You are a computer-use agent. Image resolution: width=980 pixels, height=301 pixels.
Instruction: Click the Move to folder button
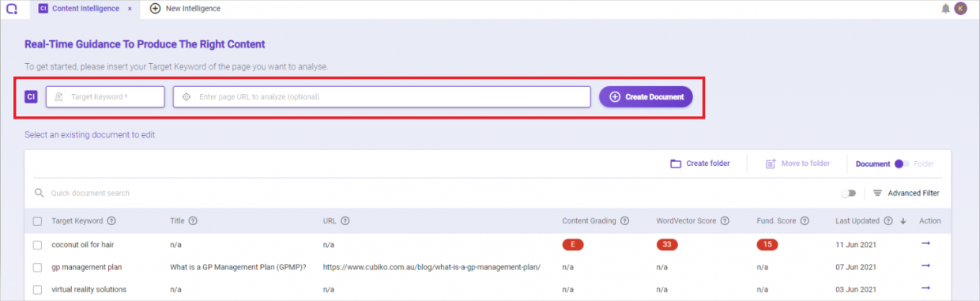click(x=797, y=164)
